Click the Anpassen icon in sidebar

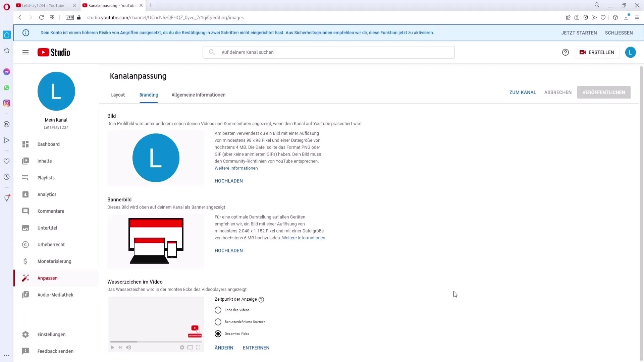pos(25,278)
